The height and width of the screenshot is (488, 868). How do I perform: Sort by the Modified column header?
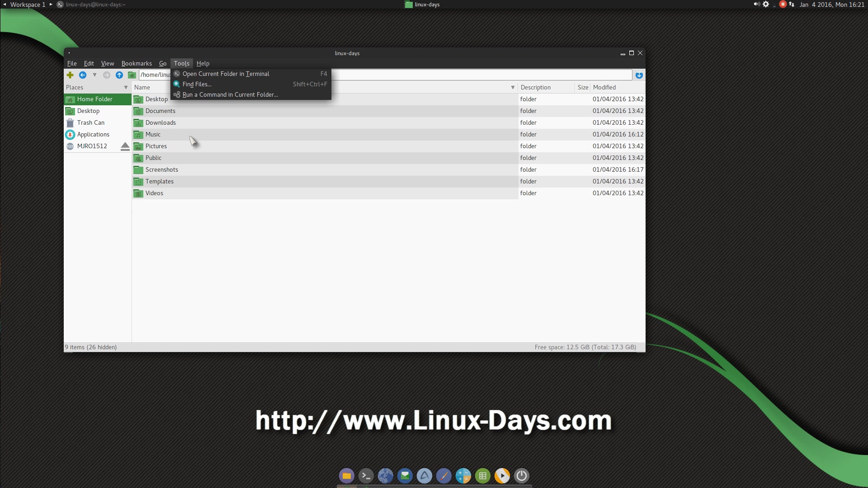coord(618,87)
